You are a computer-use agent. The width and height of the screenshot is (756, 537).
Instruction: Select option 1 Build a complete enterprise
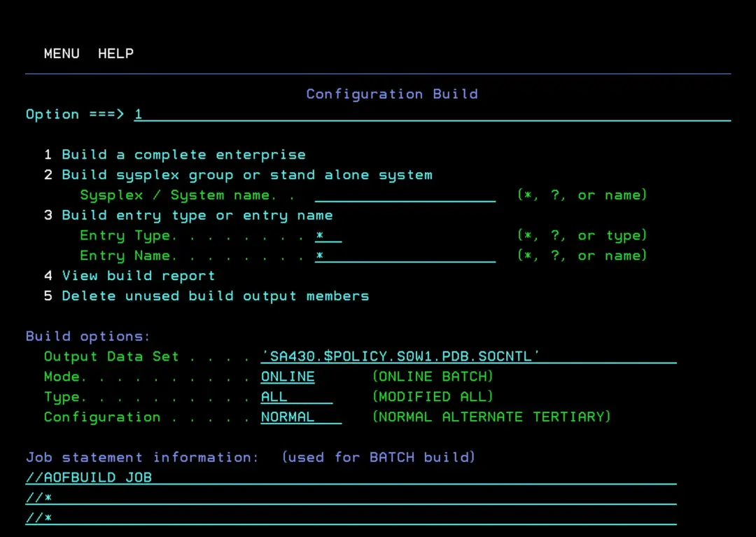[x=174, y=155]
